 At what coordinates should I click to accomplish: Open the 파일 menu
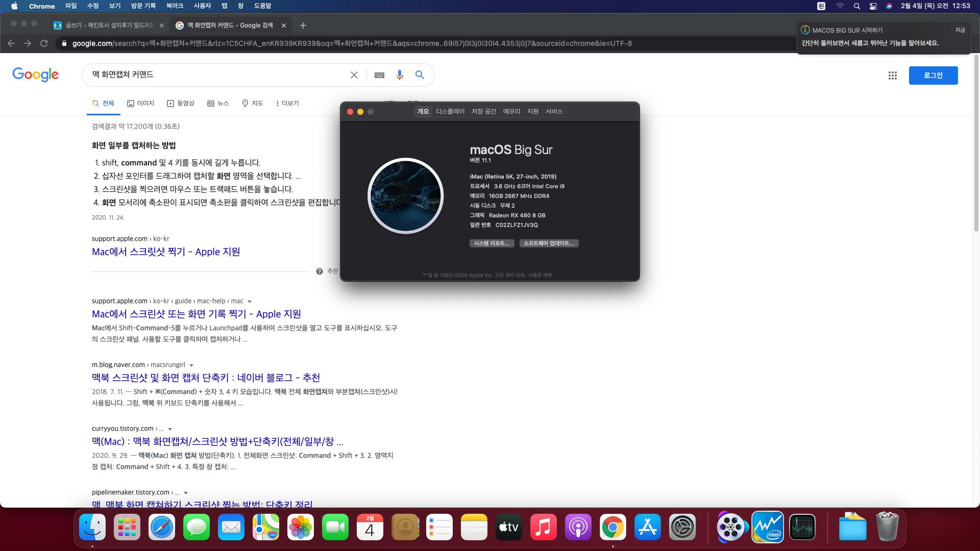coord(71,6)
